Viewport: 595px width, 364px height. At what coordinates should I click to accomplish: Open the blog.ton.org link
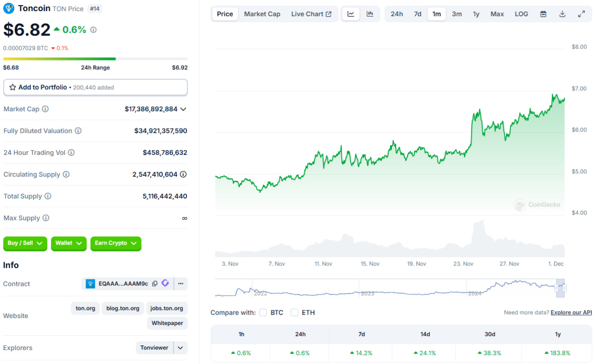[123, 308]
